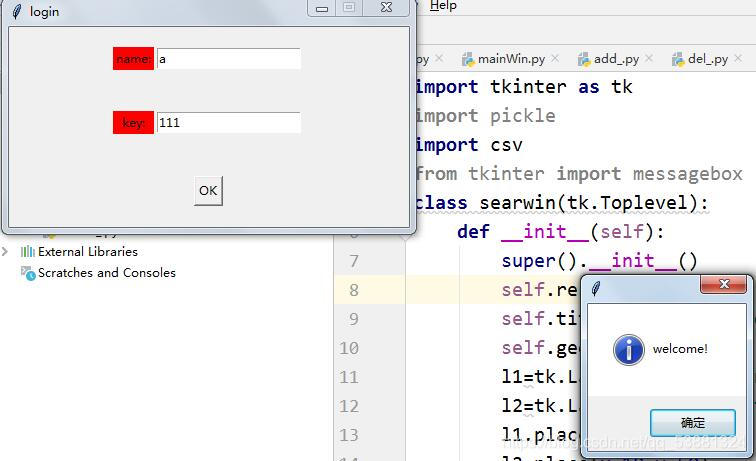Click the 确定 button in welcome dialog
756x461 pixels.
pos(693,423)
